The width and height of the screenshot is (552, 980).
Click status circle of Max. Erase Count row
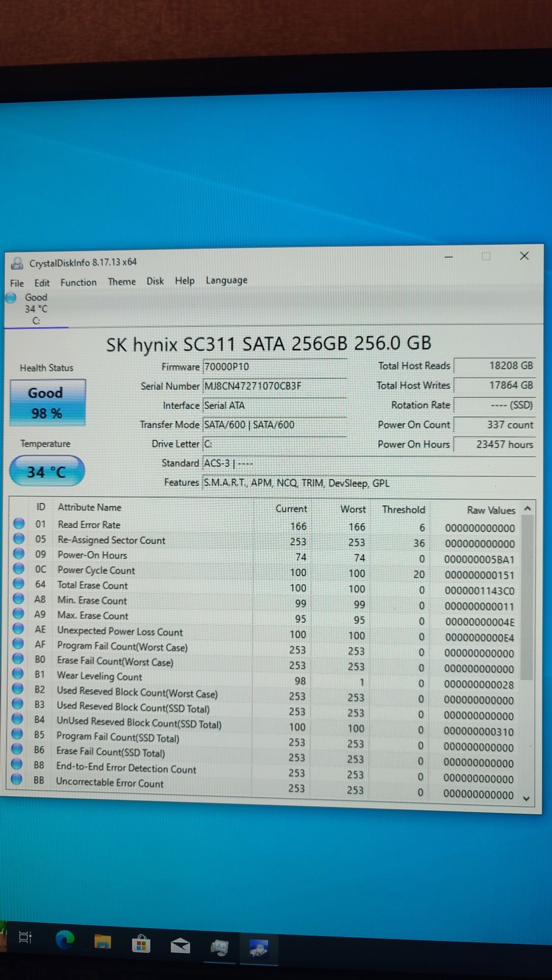click(19, 613)
